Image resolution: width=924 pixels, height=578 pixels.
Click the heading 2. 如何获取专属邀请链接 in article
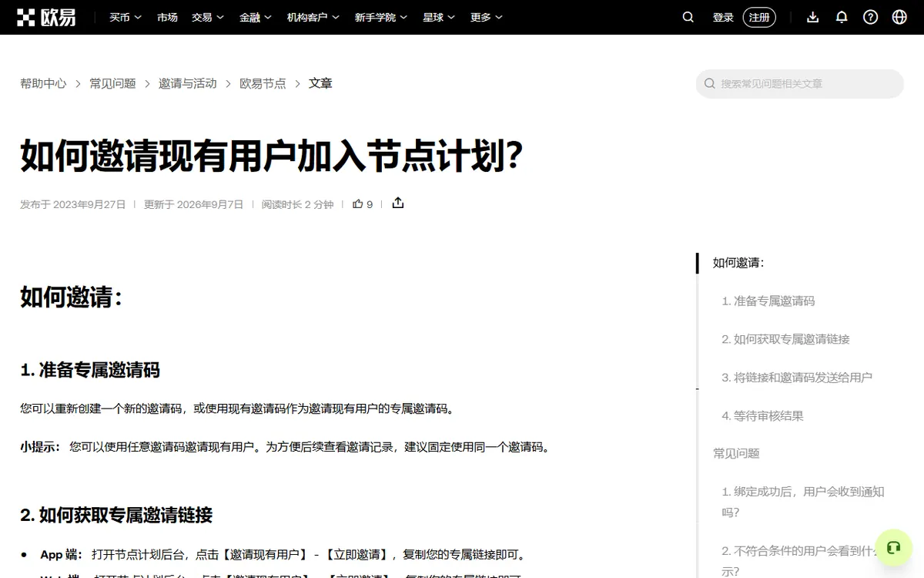coord(116,515)
